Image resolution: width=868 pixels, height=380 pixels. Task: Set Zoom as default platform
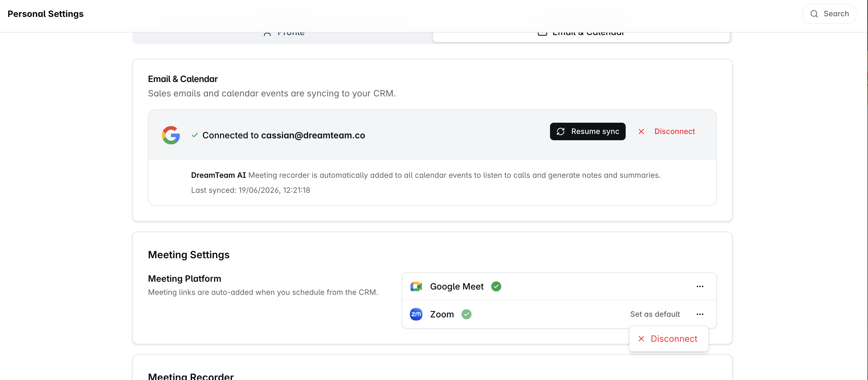(655, 314)
